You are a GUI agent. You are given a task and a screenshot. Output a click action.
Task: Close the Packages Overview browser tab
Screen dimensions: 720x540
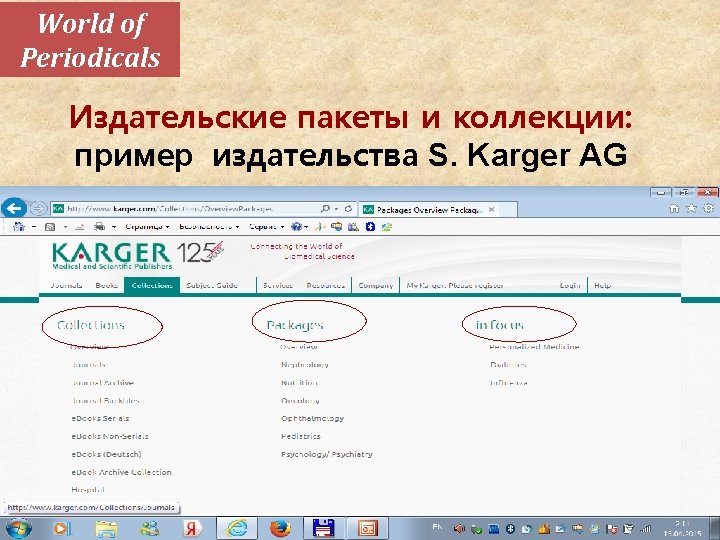[491, 209]
